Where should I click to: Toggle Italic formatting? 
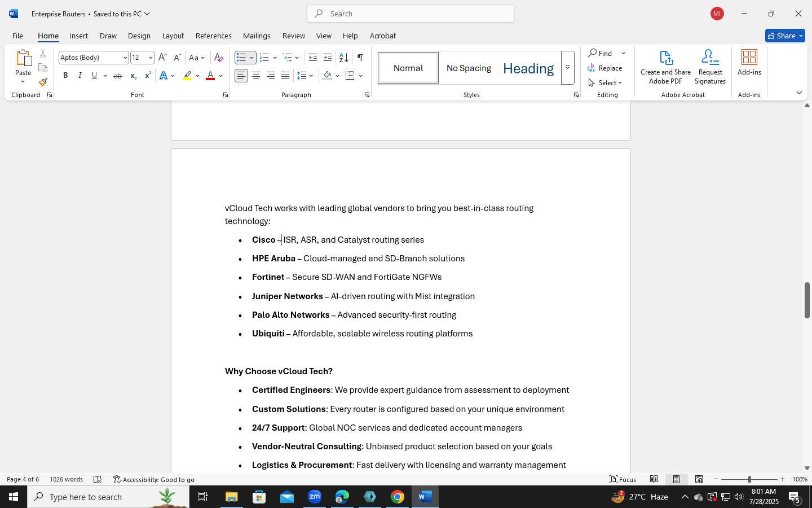pyautogui.click(x=80, y=76)
